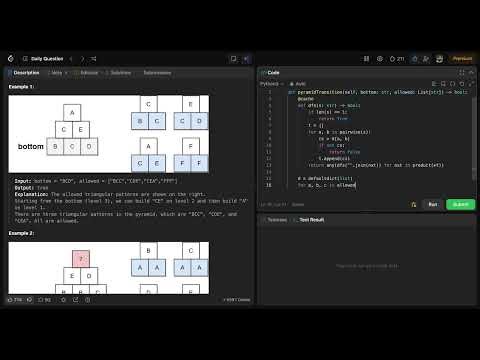The image size is (480, 360).
Task: Place cursor at end of code line 16
Action: coord(356,185)
